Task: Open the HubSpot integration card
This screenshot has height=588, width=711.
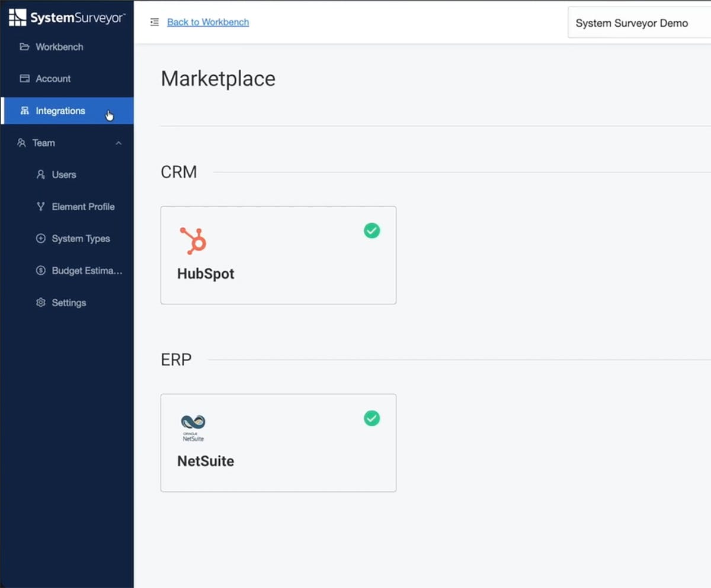Action: tap(278, 255)
